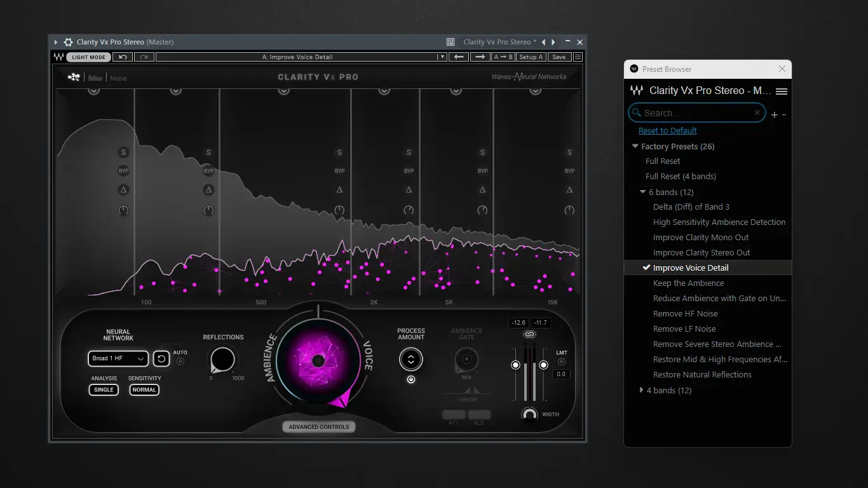The width and height of the screenshot is (868, 488).
Task: Reset the neural network selection
Action: tap(161, 359)
